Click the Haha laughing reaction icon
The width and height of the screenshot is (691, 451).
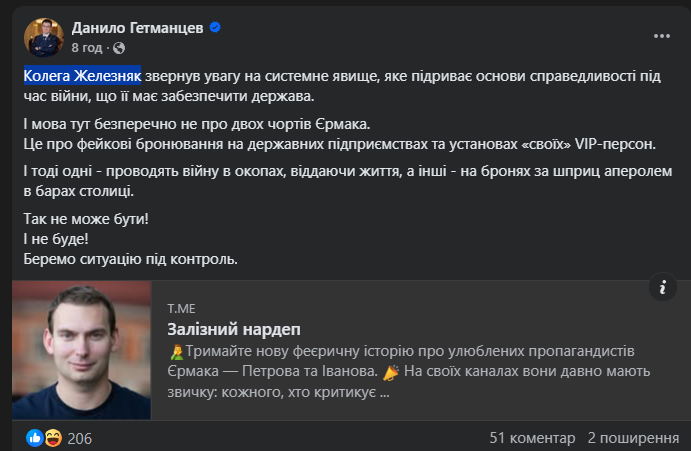point(52,438)
